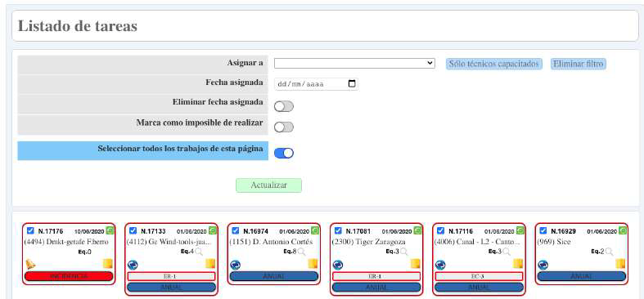Click the blue globe icon on task N.16974
Screen dimensions: 644x299
[x=235, y=265]
